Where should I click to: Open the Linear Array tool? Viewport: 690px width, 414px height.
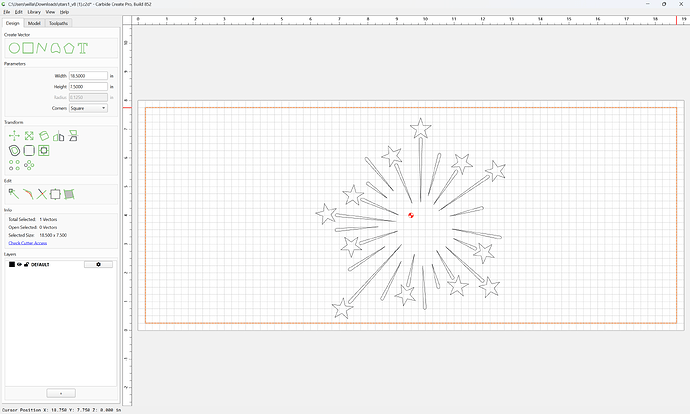click(x=15, y=165)
